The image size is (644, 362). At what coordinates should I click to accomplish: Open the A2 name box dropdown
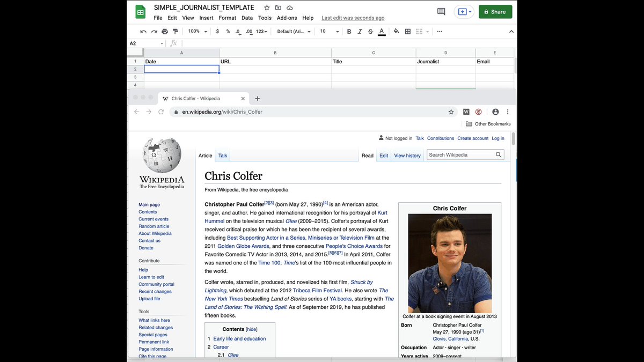click(162, 43)
